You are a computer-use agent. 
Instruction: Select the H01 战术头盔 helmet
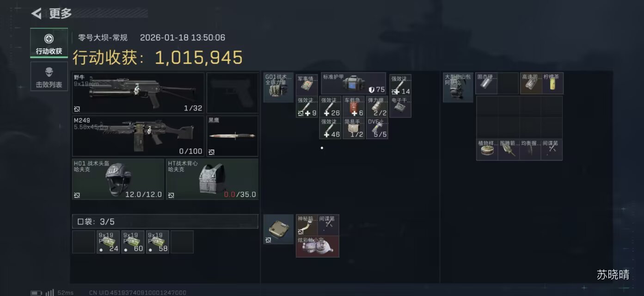(x=118, y=179)
